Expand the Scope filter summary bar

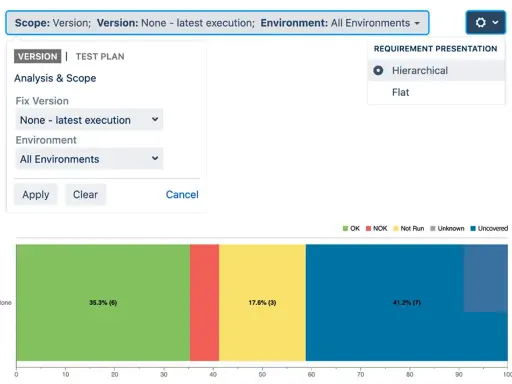(217, 23)
